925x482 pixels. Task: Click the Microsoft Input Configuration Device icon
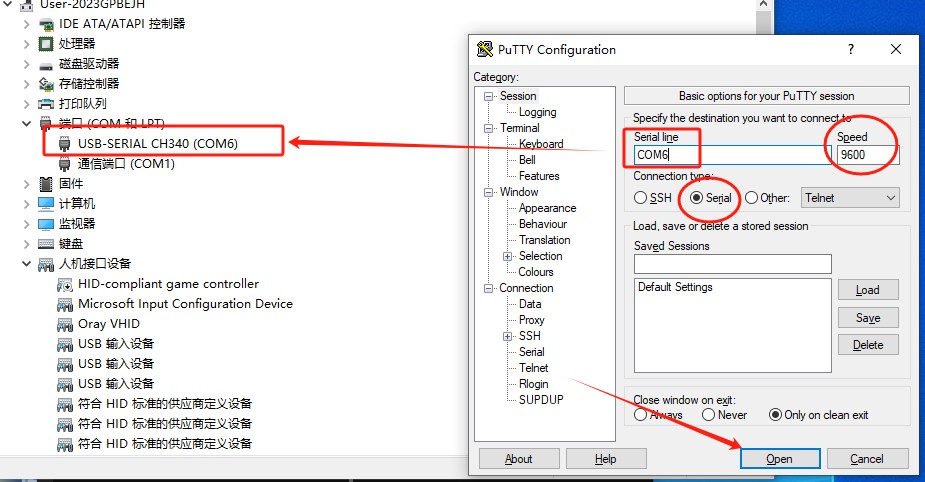coord(65,304)
